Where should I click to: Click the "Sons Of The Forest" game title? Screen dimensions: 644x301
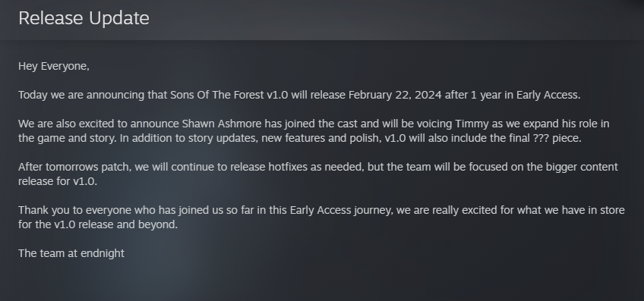click(217, 95)
